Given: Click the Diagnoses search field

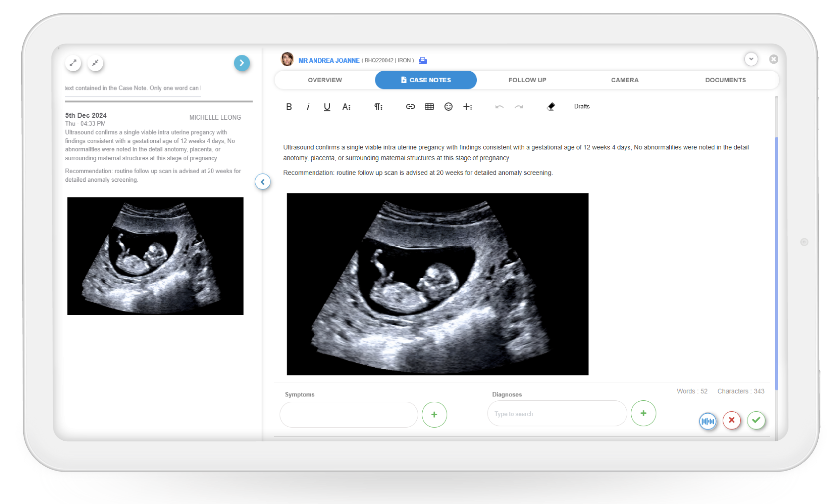Looking at the screenshot, I should [x=556, y=414].
